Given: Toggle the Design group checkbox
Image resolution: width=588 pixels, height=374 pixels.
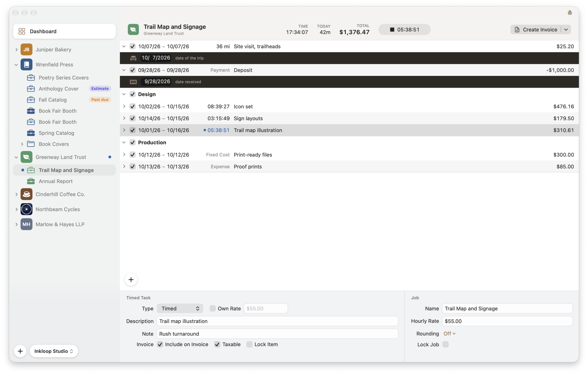Looking at the screenshot, I should pos(133,94).
